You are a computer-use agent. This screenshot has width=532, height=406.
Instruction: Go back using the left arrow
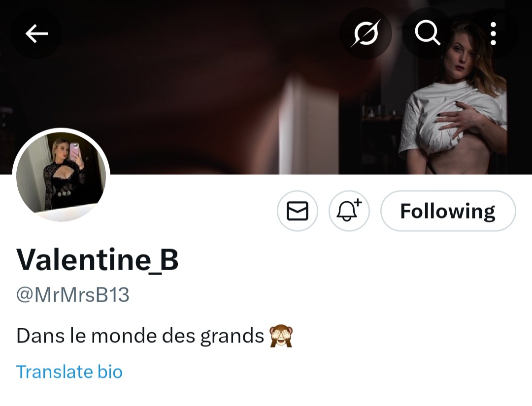click(x=36, y=34)
